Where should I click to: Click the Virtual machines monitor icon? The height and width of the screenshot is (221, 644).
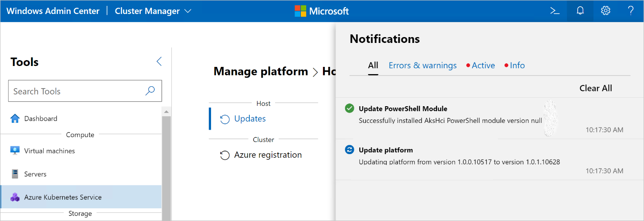pyautogui.click(x=15, y=150)
